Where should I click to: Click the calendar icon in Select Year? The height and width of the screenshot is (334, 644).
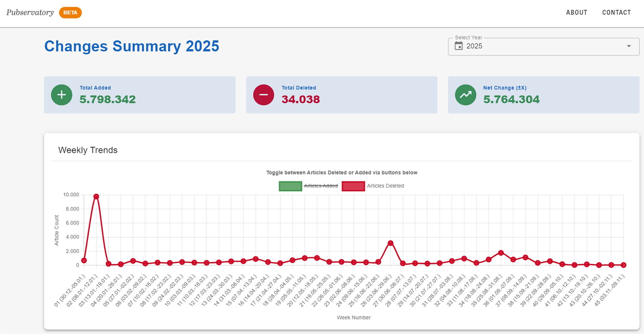[x=458, y=46]
